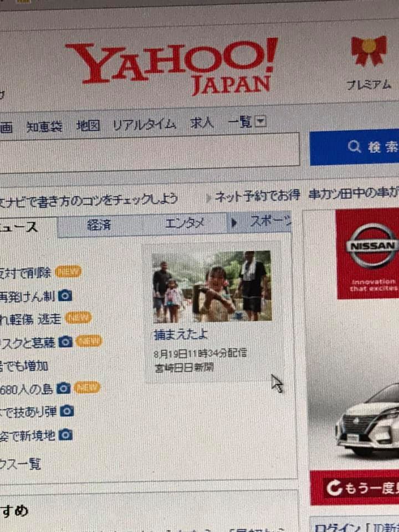Click camera icon beside 新境地
The image size is (399, 532).
[65, 434]
